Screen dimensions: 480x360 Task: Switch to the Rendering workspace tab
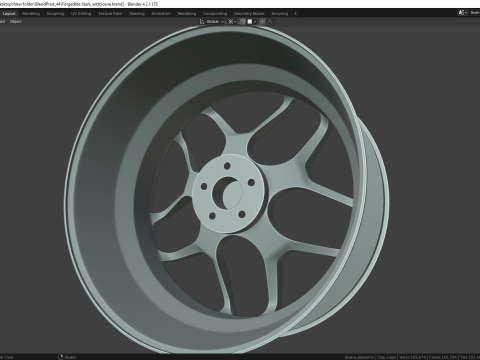187,14
